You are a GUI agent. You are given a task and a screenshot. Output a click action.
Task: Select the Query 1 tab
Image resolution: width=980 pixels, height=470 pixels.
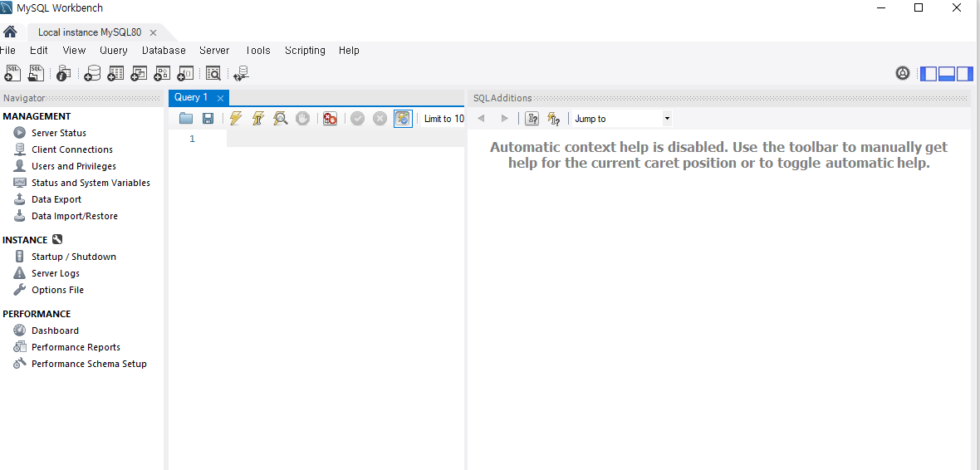191,97
